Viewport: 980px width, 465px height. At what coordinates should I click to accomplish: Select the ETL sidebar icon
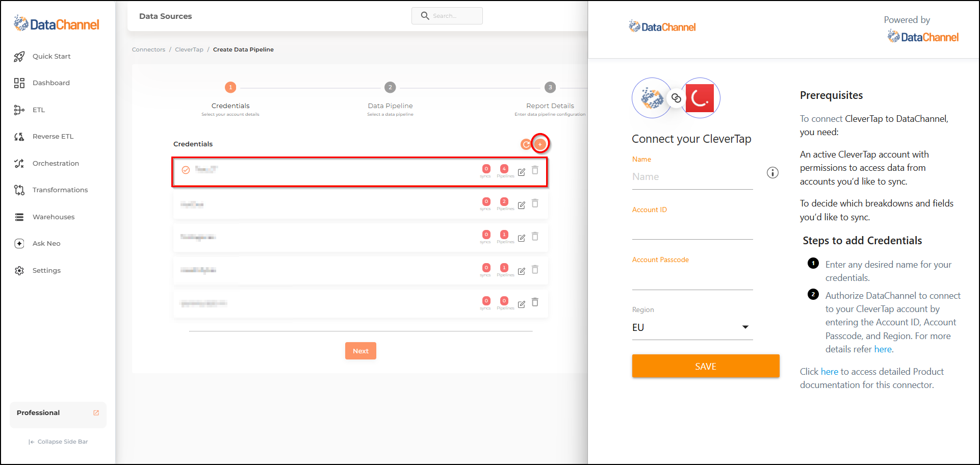click(19, 110)
